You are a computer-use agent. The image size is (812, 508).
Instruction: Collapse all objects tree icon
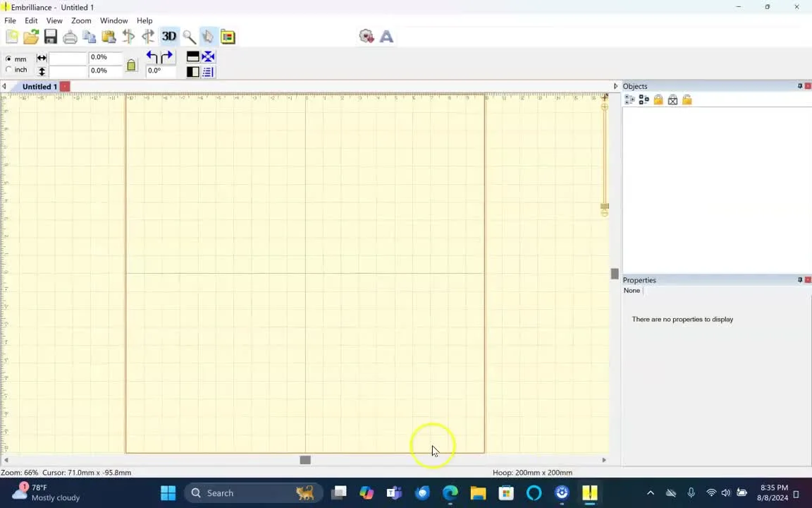644,99
